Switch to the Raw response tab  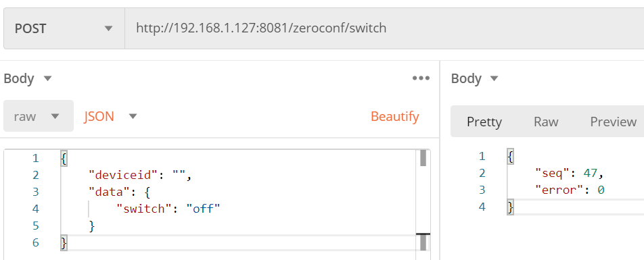tap(546, 122)
